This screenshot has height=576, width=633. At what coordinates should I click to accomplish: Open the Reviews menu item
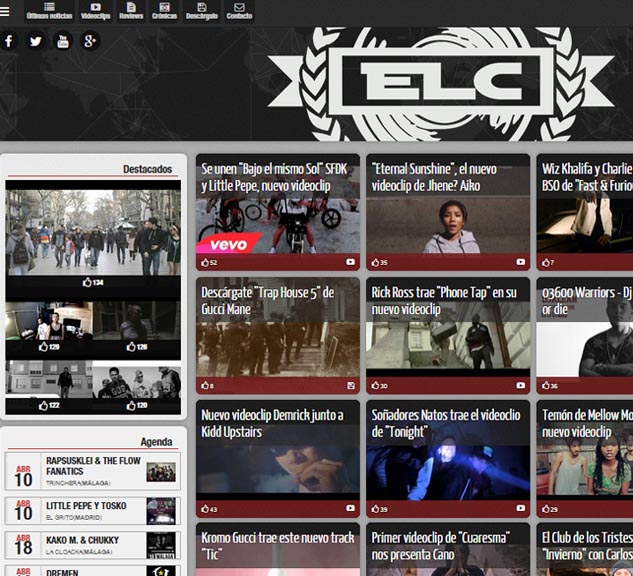(131, 11)
